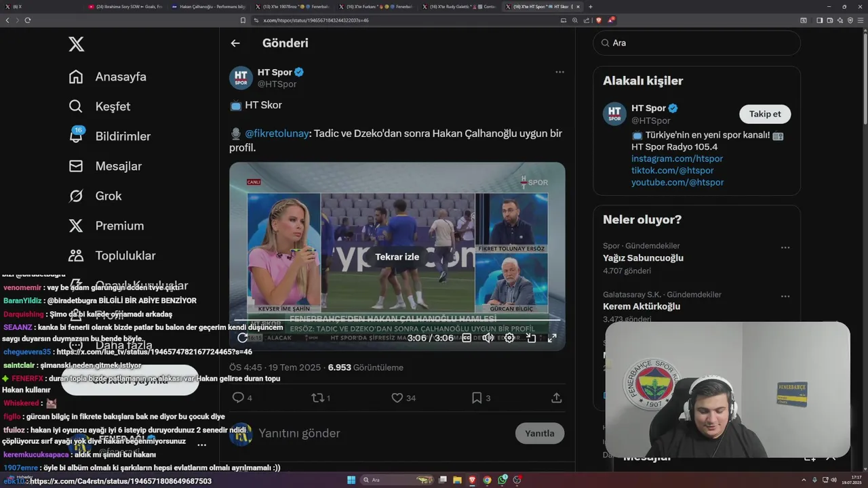Open three-dot menu on HT Spor post

tap(559, 72)
